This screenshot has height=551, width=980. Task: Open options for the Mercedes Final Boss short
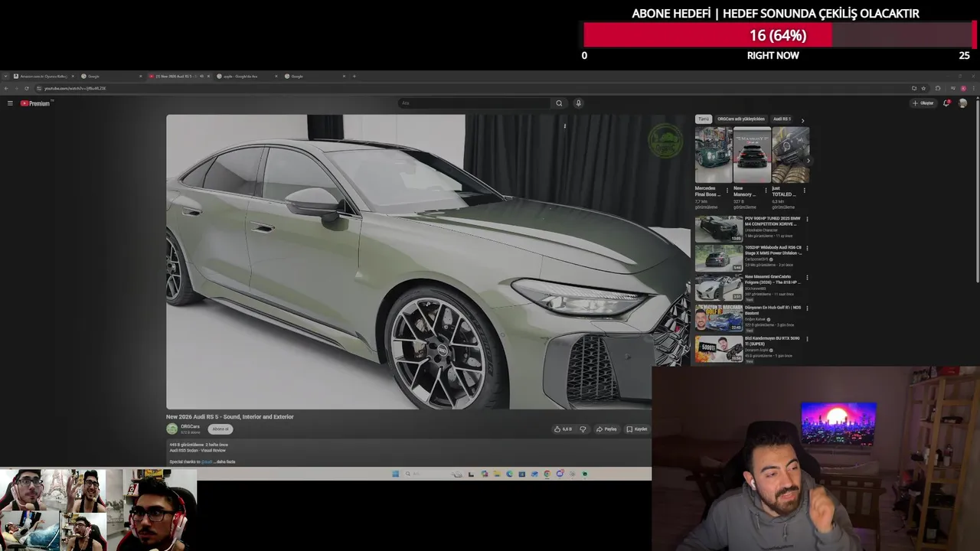pos(727,191)
